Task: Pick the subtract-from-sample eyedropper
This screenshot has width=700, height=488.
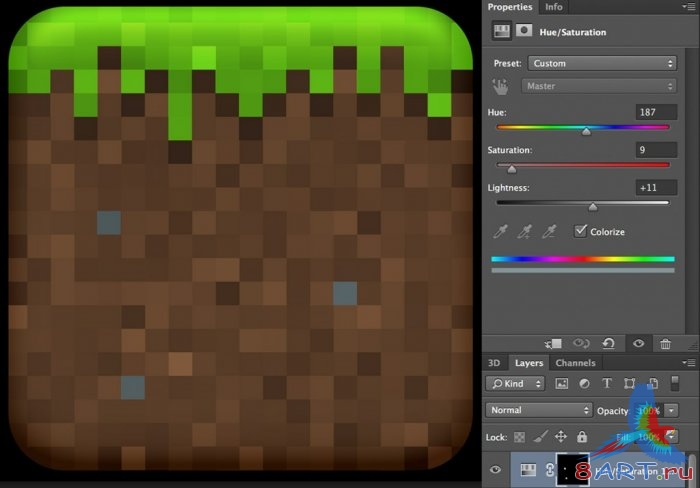Action: [549, 232]
